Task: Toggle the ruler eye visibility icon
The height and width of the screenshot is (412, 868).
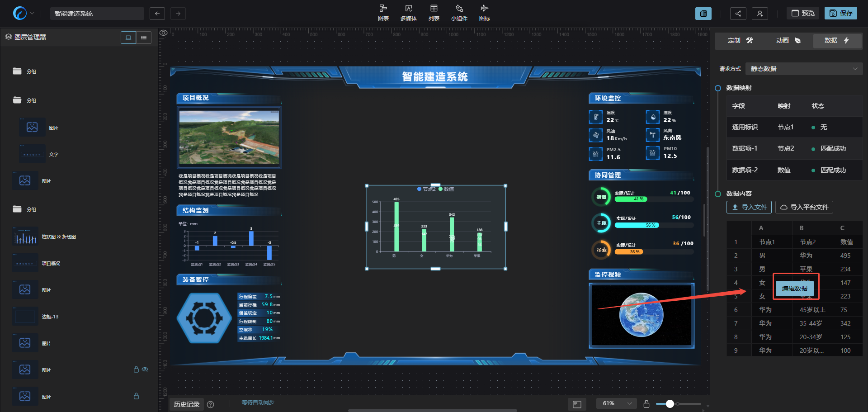Action: 164,33
